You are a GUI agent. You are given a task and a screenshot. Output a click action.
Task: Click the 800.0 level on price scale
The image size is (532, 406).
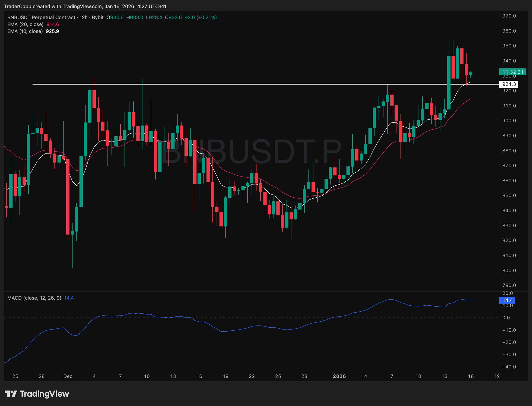click(509, 270)
